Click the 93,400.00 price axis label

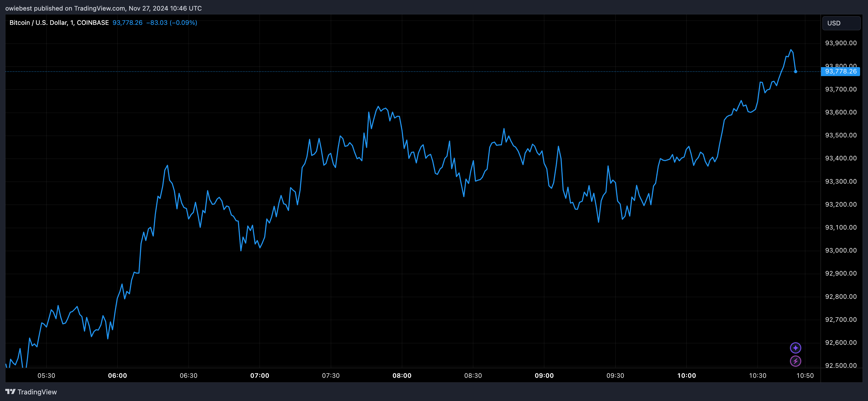click(841, 158)
